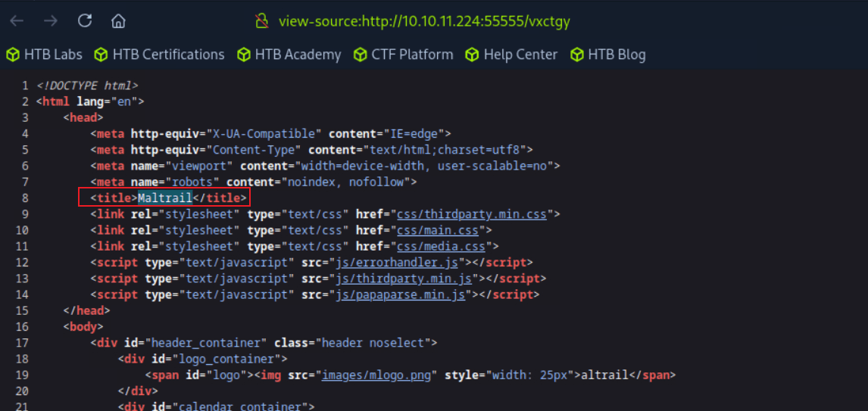The height and width of the screenshot is (411, 868).
Task: Follow the css/media.css link
Action: click(x=443, y=246)
